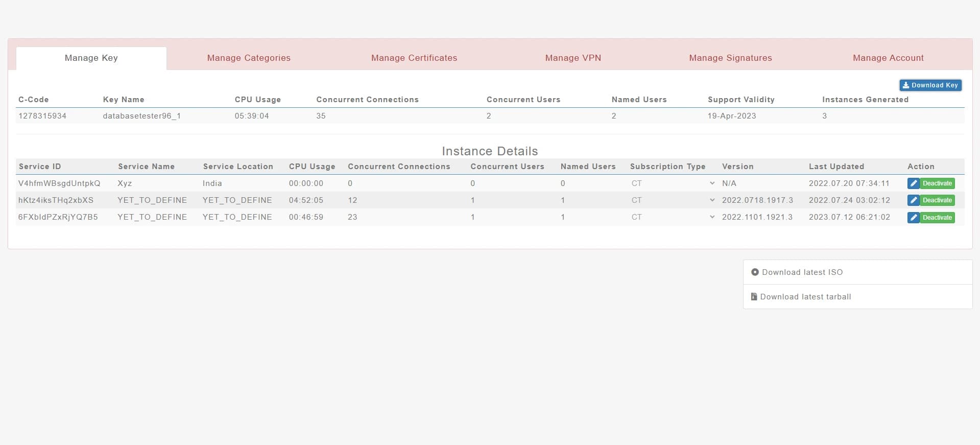Click last updated 2022.07.24 03:02:12

click(x=849, y=200)
